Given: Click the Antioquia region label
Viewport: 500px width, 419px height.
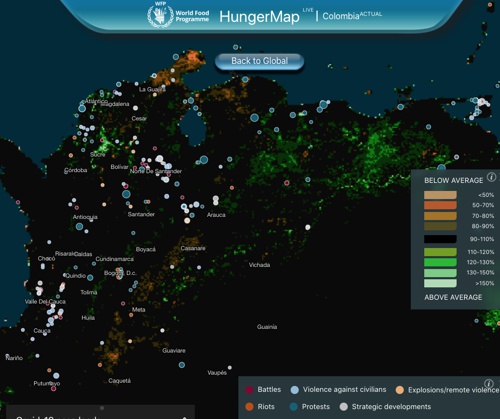Looking at the screenshot, I should [x=85, y=217].
